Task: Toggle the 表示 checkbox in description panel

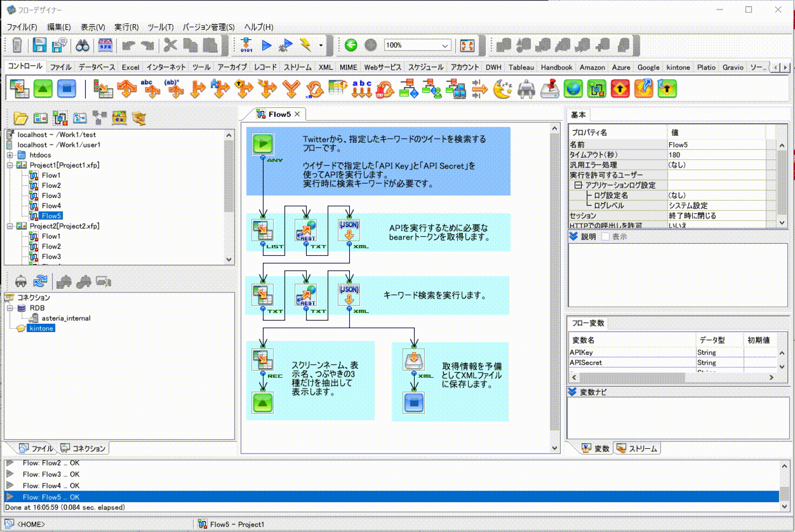Action: [x=606, y=236]
